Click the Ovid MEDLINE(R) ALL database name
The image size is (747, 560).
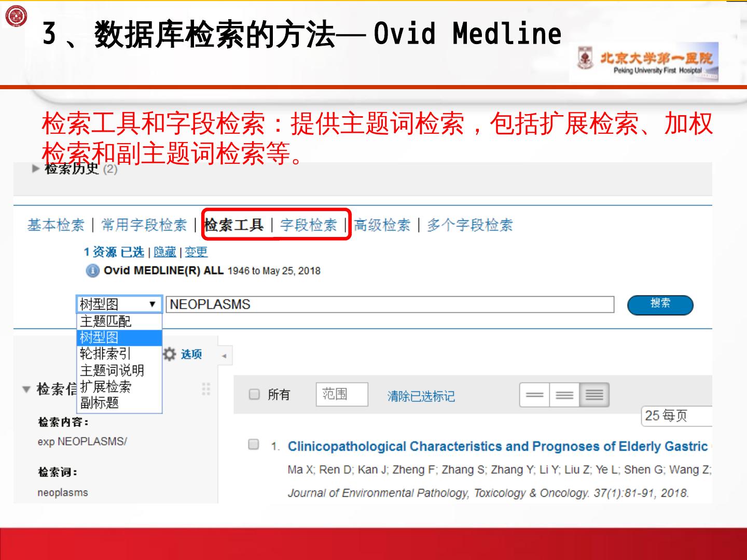pyautogui.click(x=163, y=271)
